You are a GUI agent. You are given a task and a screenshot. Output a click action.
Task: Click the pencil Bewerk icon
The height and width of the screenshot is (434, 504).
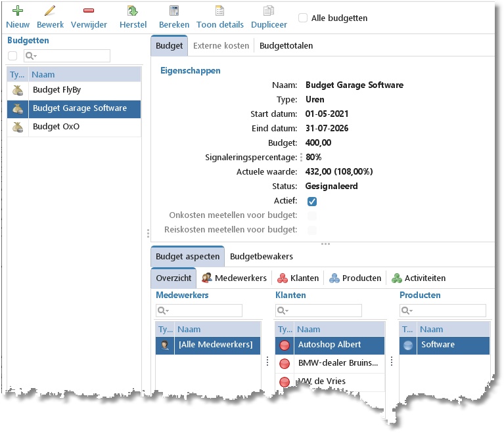coord(50,11)
